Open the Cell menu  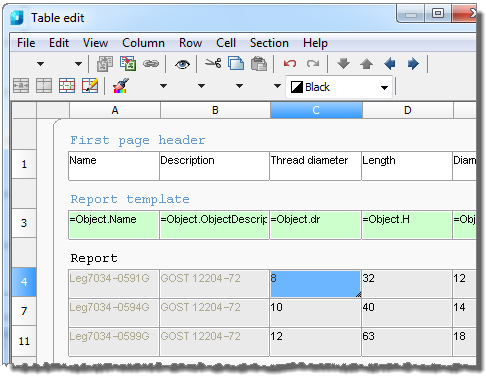coord(226,43)
